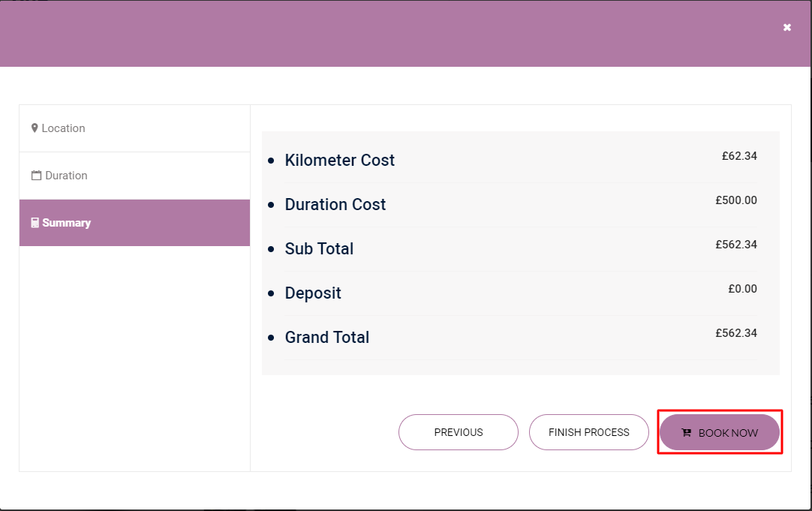
Task: Click the Deposit row label
Action: coord(313,293)
